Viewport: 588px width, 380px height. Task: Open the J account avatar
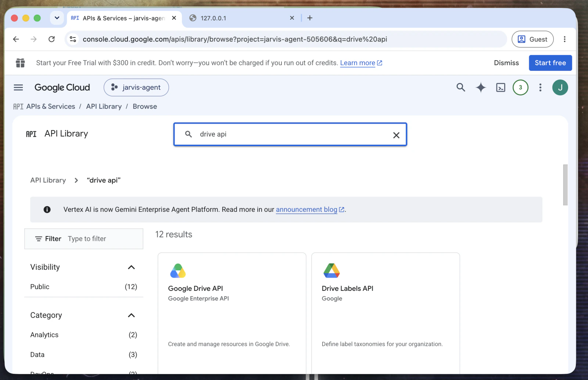(x=560, y=87)
